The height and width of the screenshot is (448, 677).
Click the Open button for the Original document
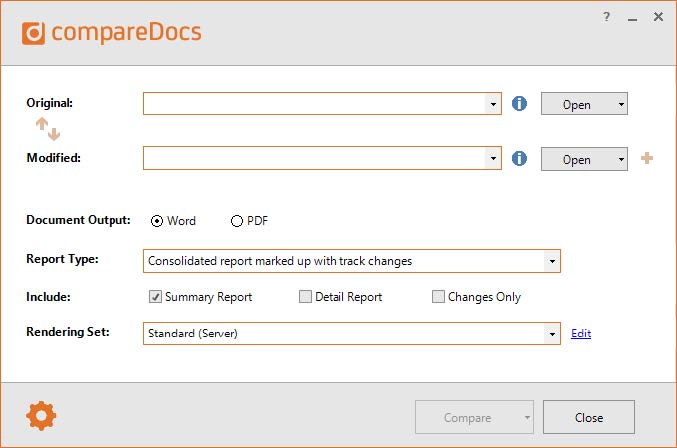pyautogui.click(x=577, y=104)
